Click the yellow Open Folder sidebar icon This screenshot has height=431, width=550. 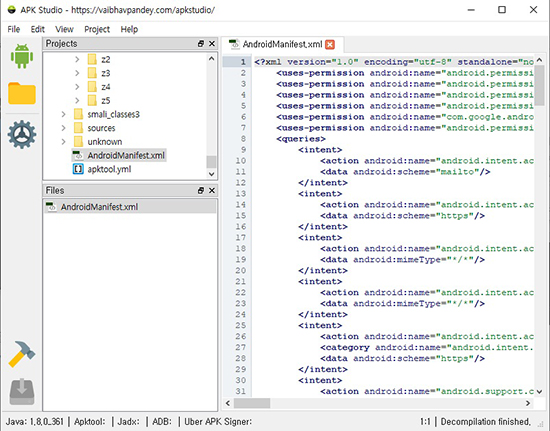[22, 93]
